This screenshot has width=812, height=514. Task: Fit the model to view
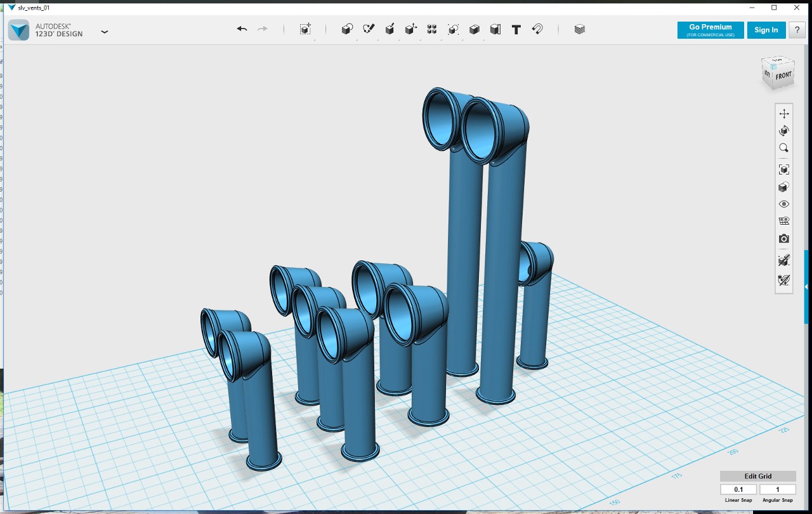coord(784,169)
